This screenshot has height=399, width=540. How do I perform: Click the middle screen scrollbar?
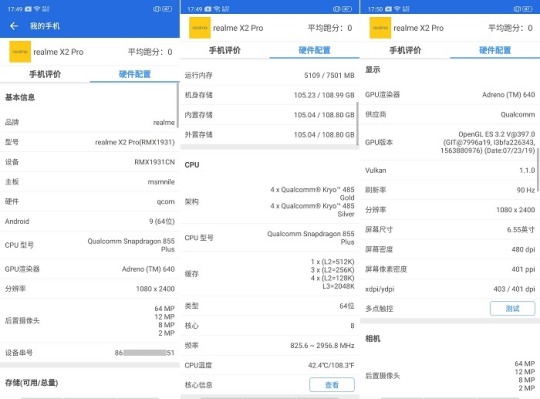357,123
